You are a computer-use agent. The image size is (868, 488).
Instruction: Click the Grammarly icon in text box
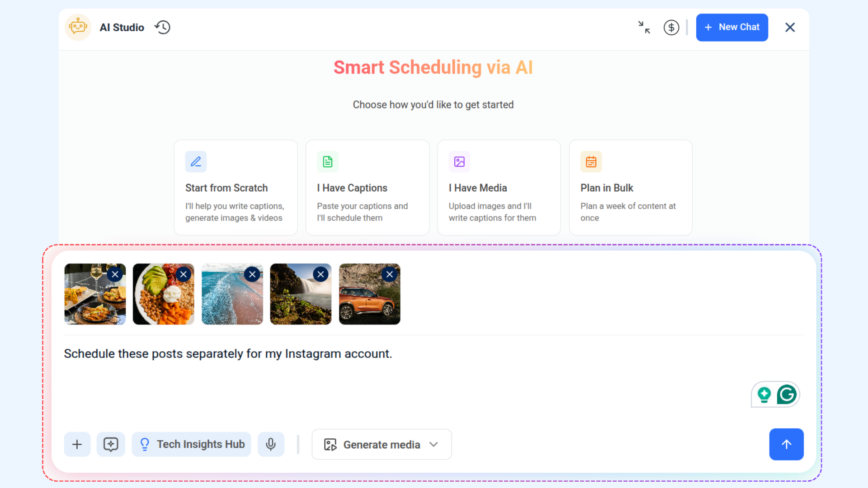787,394
